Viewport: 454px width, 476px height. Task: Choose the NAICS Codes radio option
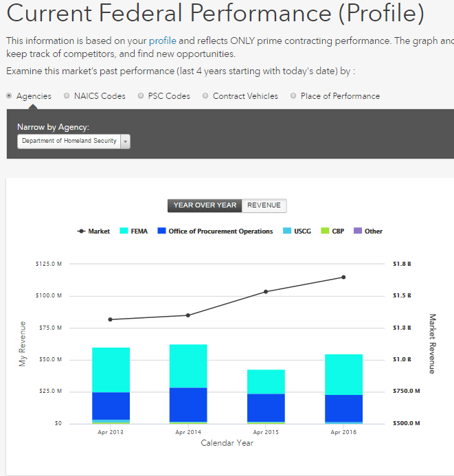pyautogui.click(x=67, y=96)
